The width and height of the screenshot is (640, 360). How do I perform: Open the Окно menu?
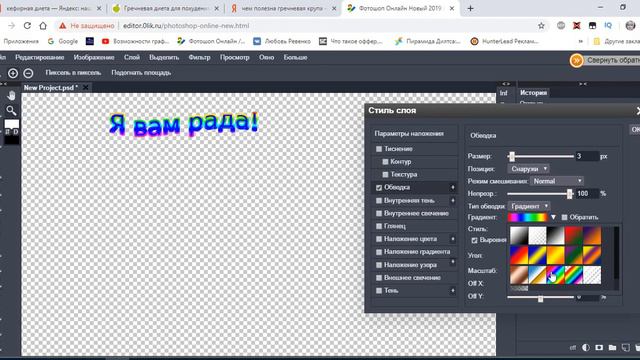[x=267, y=58]
